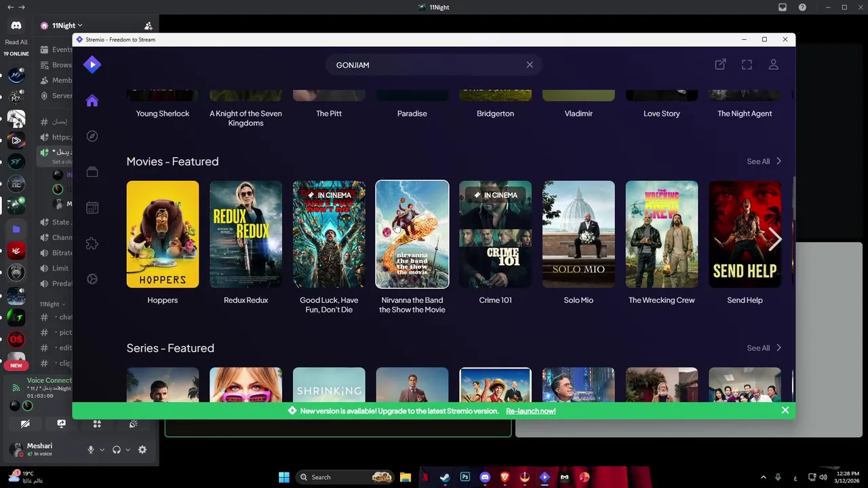Open Discord User Settings gear

click(142, 449)
